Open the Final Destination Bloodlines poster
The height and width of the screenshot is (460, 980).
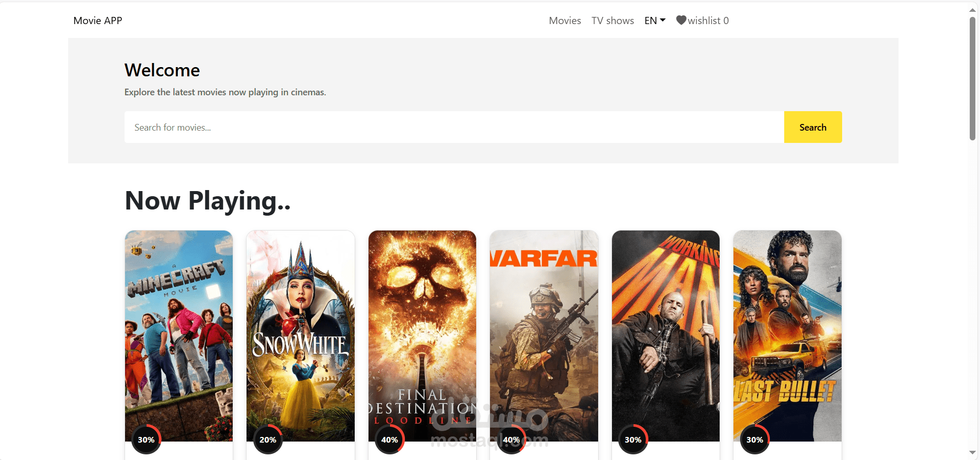[422, 336]
